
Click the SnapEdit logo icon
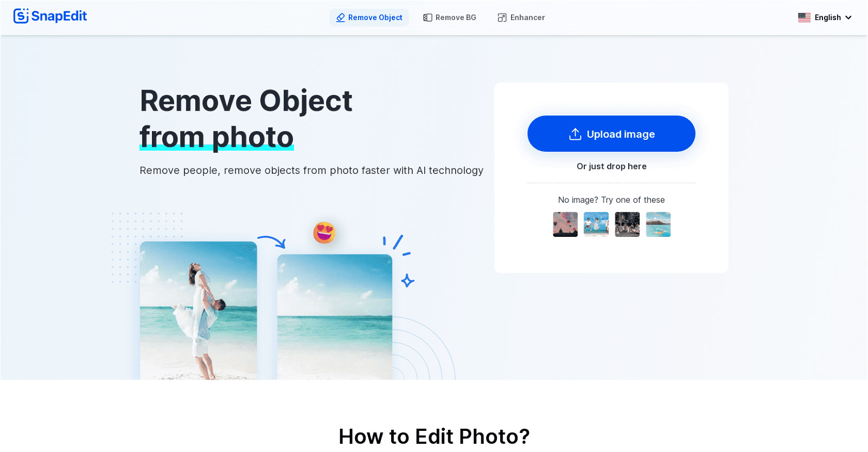[21, 16]
